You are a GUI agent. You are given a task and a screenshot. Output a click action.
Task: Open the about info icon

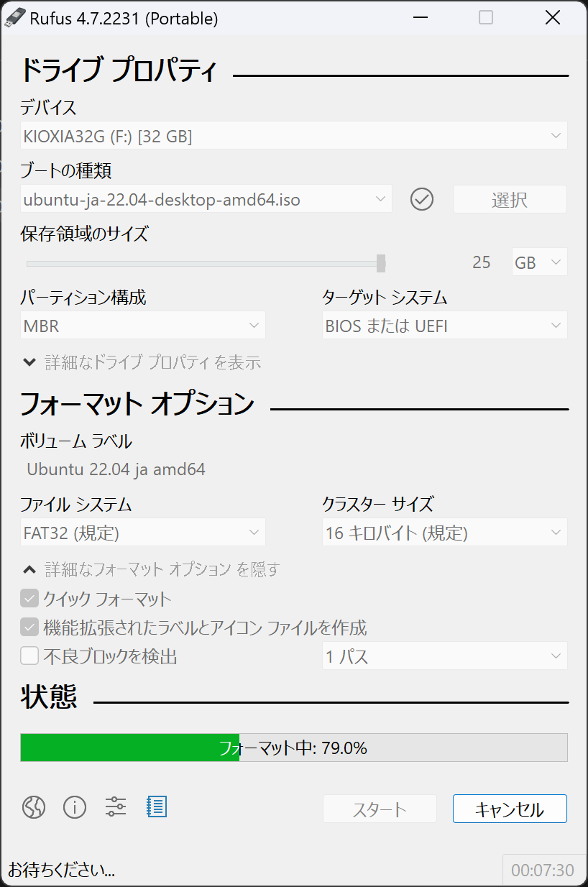tap(75, 808)
